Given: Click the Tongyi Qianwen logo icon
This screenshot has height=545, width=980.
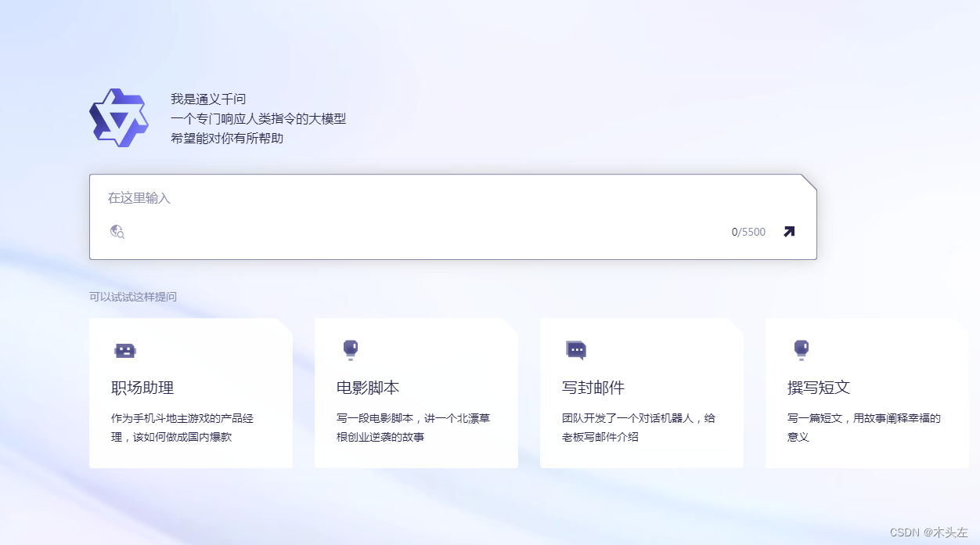Looking at the screenshot, I should point(117,117).
